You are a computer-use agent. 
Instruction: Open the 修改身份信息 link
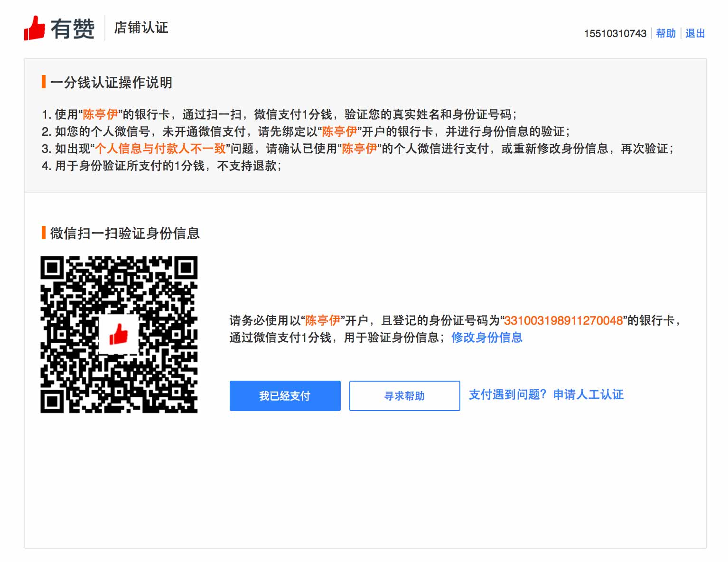pyautogui.click(x=487, y=337)
